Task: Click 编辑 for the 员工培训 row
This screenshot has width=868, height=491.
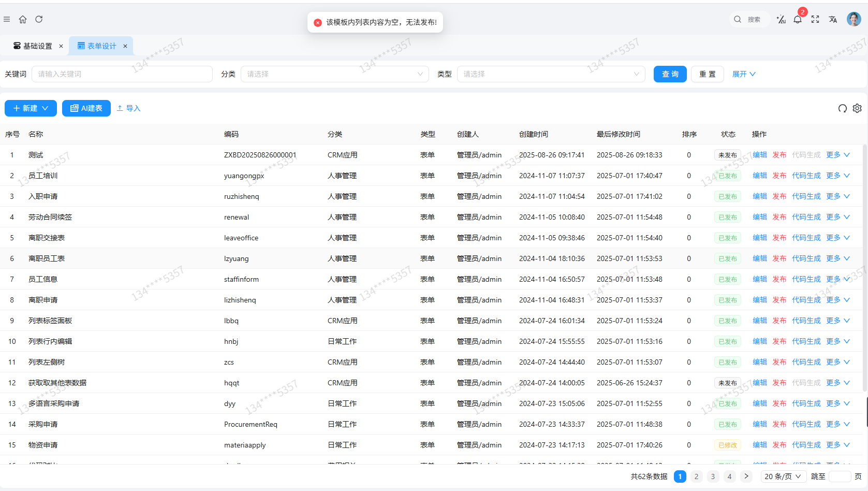Action: (x=759, y=176)
